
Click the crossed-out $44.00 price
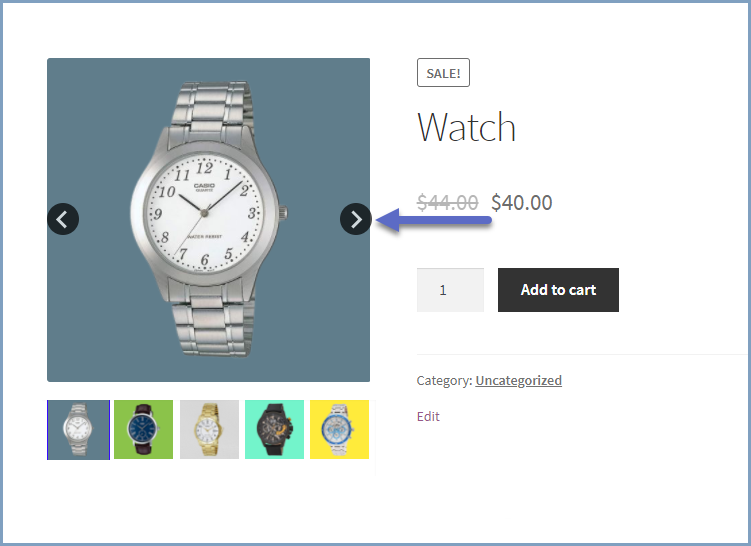point(447,203)
